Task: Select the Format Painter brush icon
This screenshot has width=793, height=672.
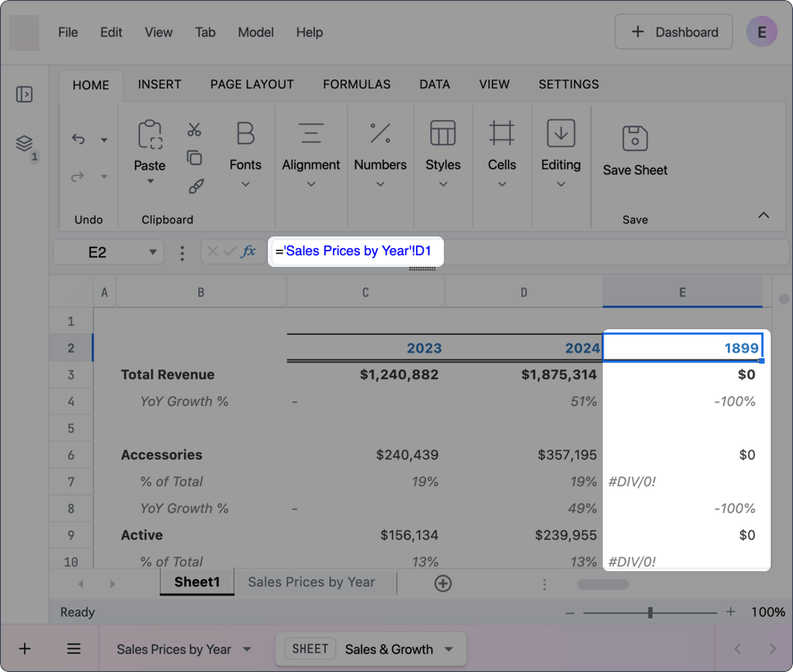Action: pos(196,187)
